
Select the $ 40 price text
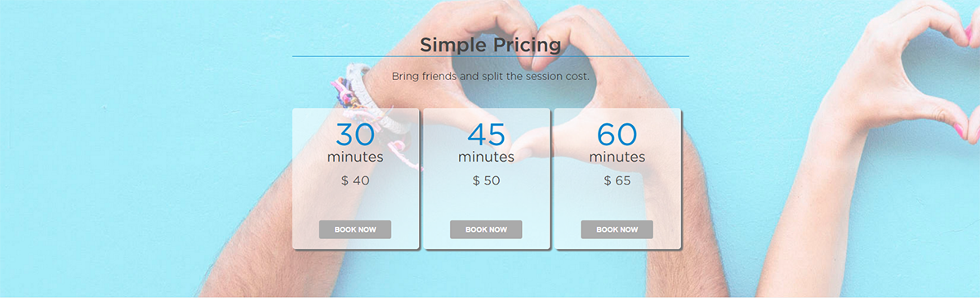[355, 180]
